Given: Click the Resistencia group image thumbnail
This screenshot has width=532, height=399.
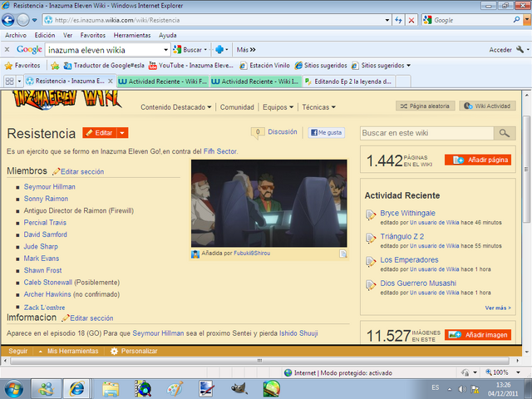Looking at the screenshot, I should pos(269,203).
